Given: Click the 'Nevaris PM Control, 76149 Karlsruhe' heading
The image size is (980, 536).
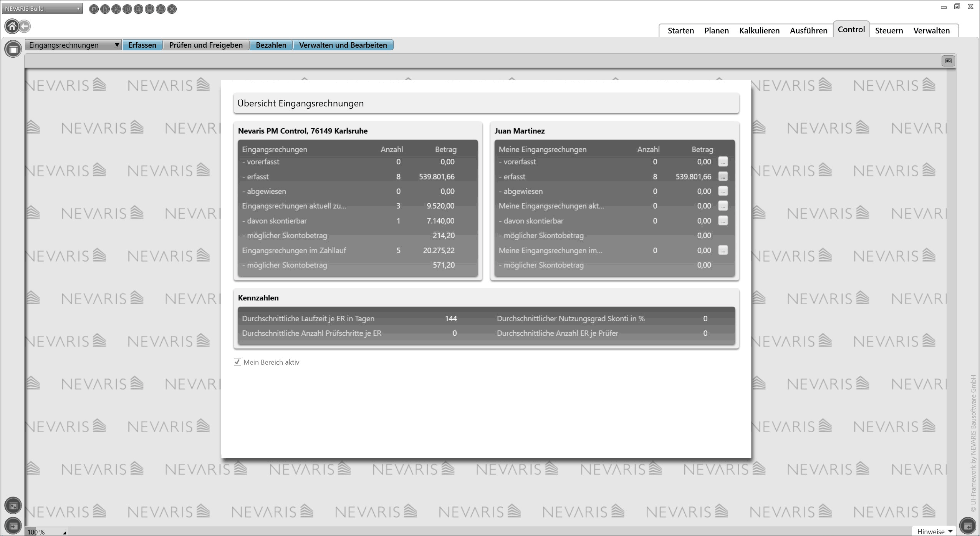Looking at the screenshot, I should coord(303,131).
